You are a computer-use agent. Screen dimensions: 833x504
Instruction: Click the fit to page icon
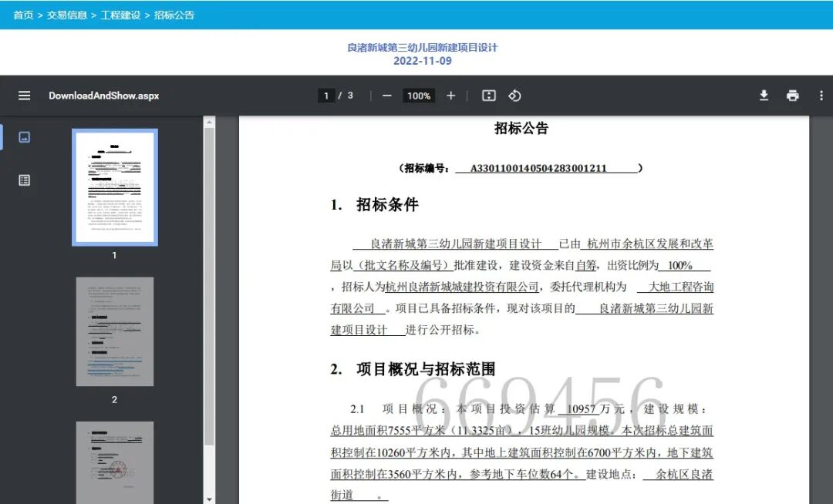[489, 96]
